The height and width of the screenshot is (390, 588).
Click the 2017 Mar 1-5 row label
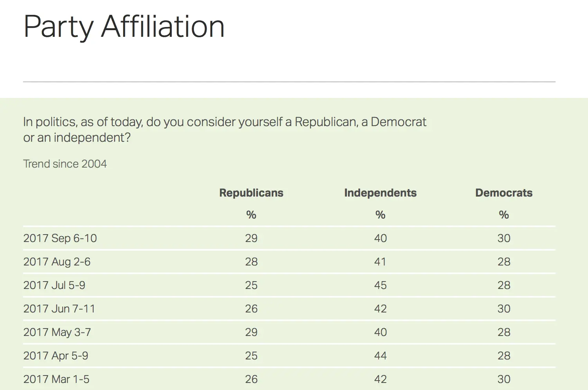56,379
